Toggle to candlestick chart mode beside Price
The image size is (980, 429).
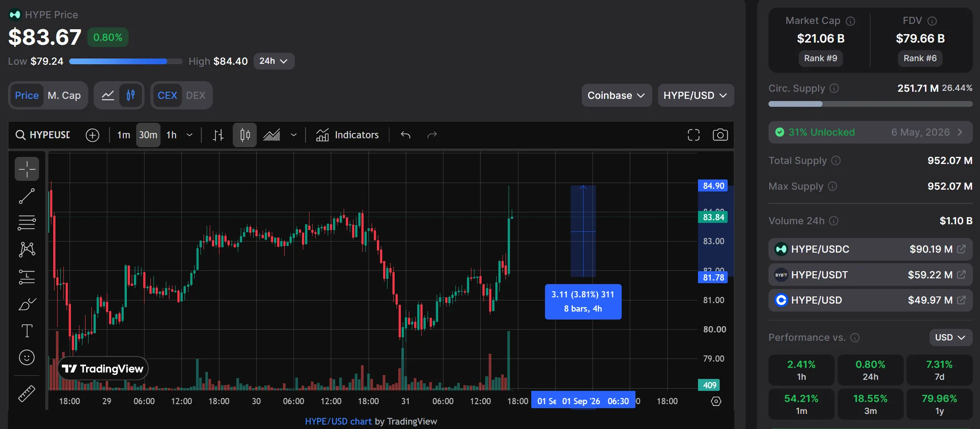point(130,95)
